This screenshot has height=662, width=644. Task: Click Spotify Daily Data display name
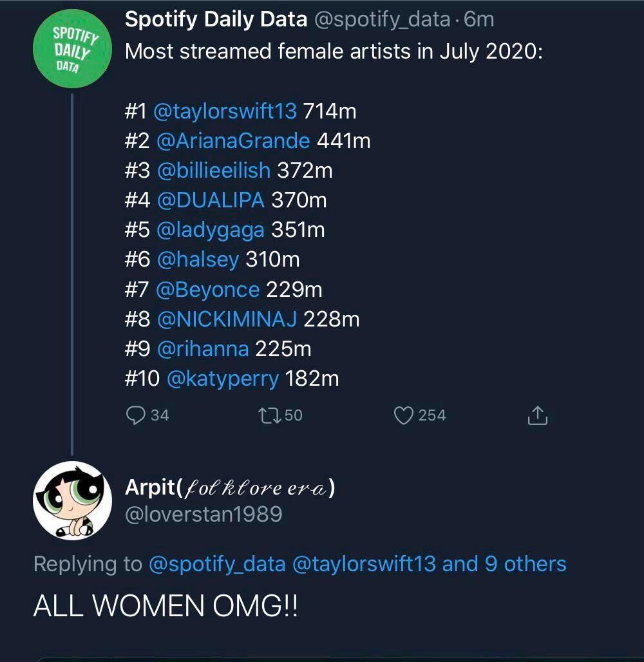[216, 19]
